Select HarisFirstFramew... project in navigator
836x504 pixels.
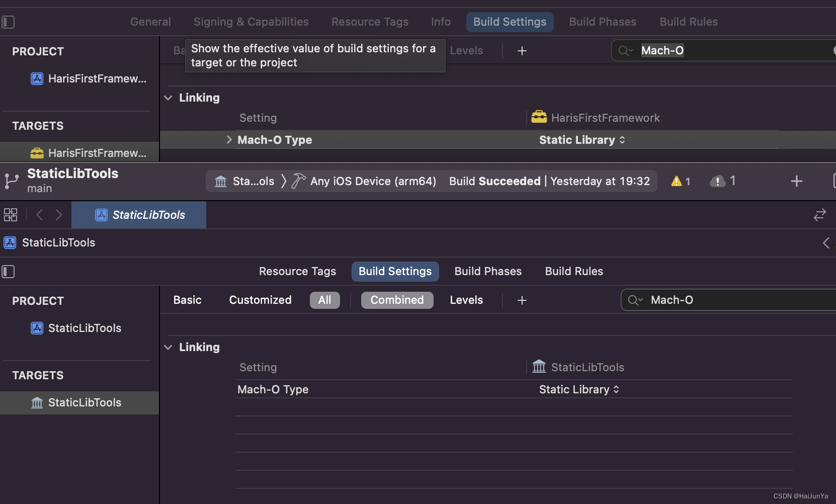89,78
